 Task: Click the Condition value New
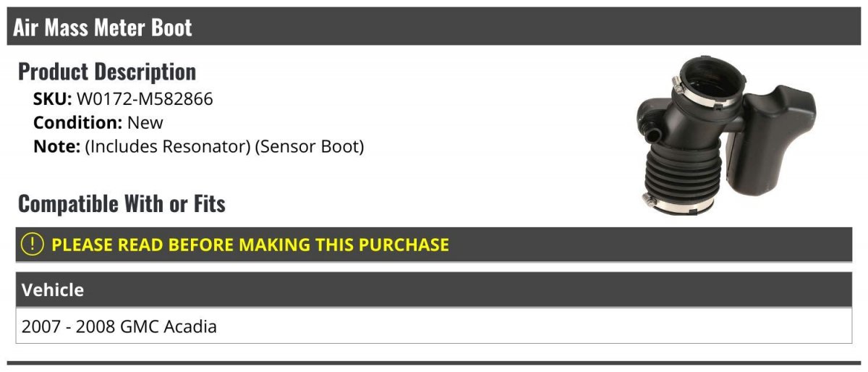(x=145, y=123)
